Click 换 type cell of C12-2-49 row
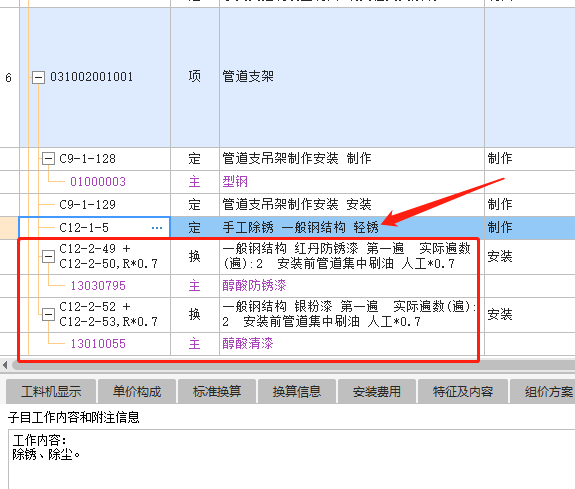This screenshot has height=489, width=575. 195,256
